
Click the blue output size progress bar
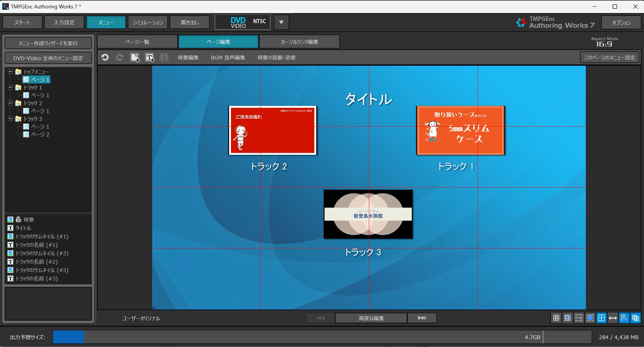point(68,337)
